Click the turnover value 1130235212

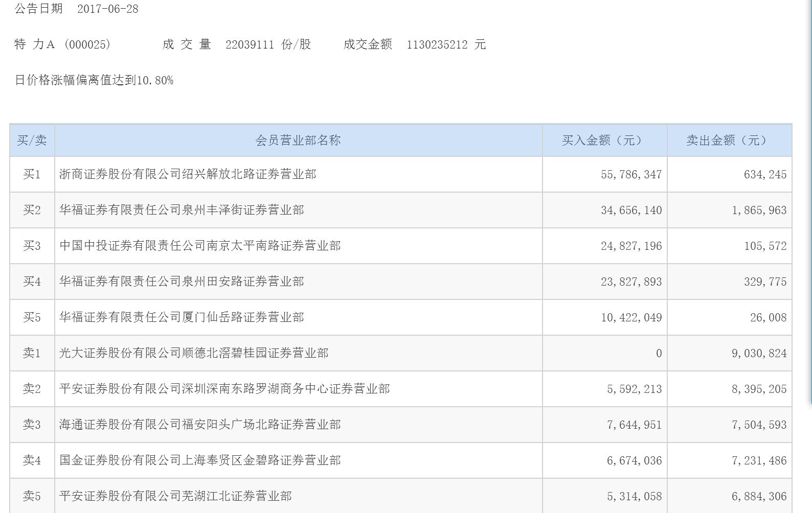437,45
